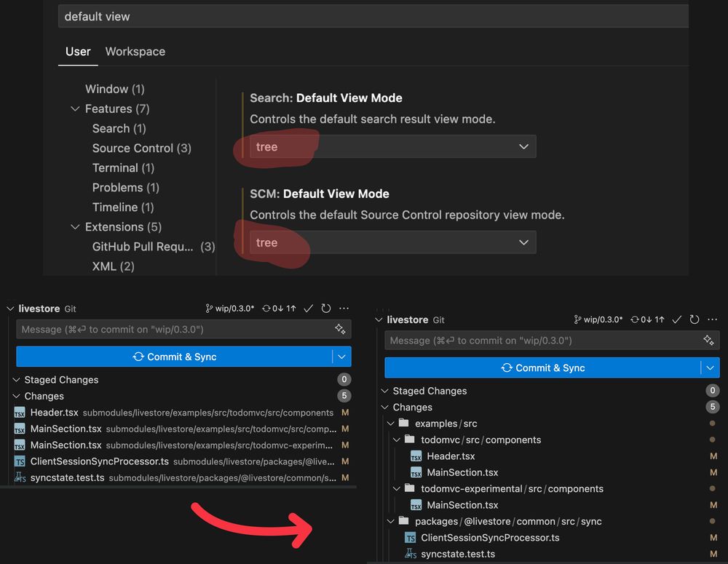
Task: Open Header.tsx in the left list view
Action: click(x=182, y=412)
